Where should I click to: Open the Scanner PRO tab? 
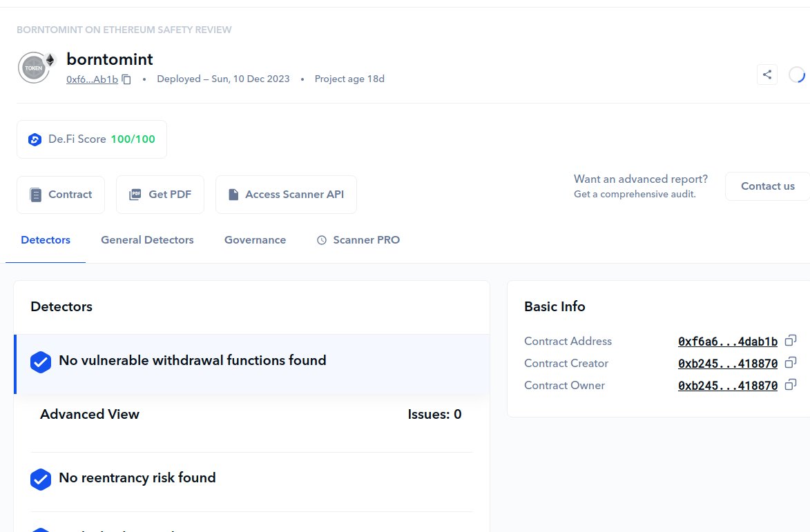tap(358, 240)
